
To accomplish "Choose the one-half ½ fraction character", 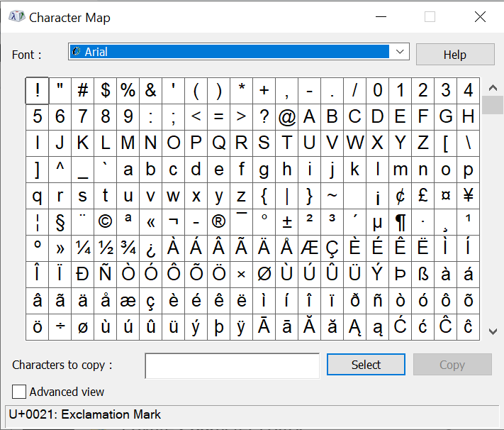I will point(105,248).
